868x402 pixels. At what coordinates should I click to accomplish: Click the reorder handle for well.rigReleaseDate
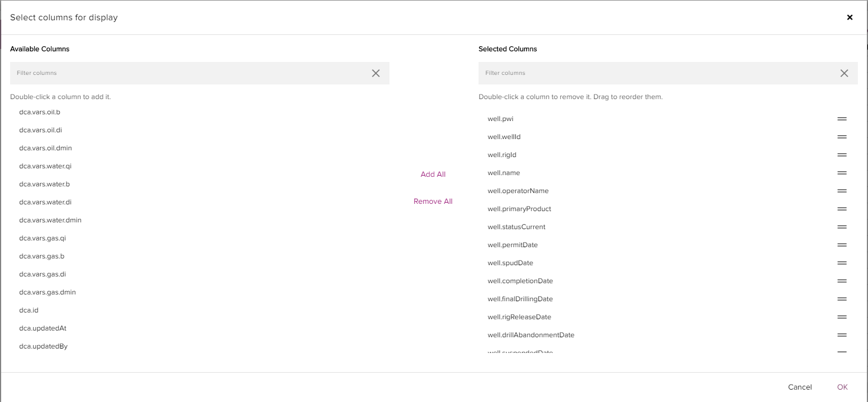[842, 317]
